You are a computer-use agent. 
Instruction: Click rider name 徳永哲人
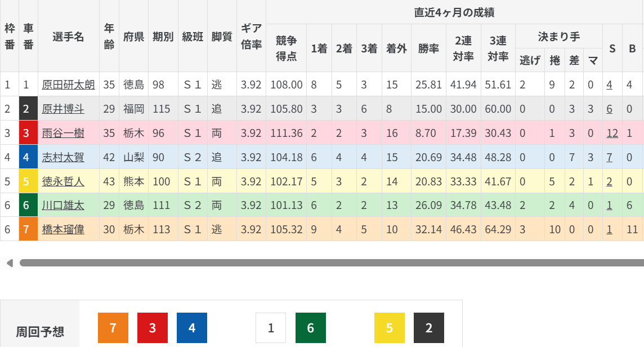click(x=63, y=181)
